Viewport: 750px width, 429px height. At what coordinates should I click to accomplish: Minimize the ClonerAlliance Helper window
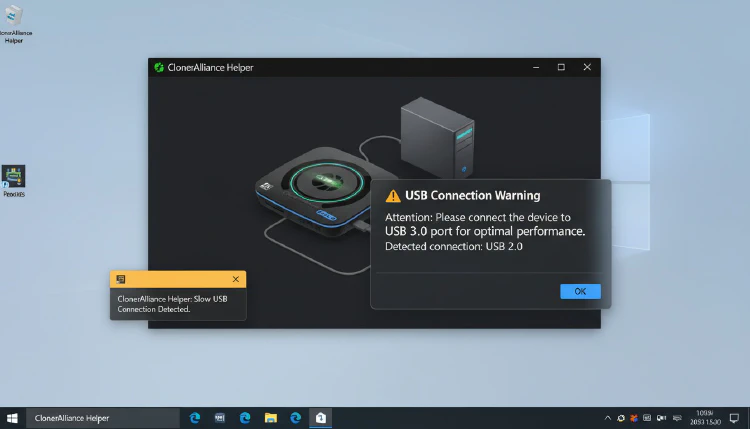point(535,67)
